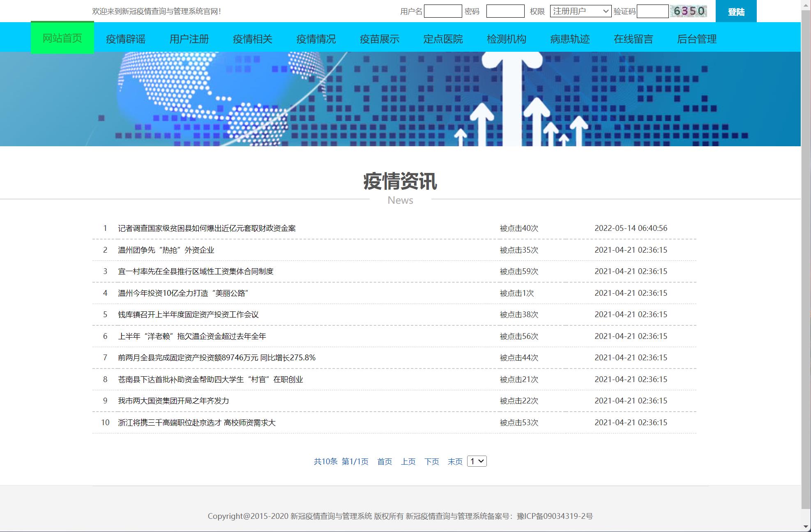The image size is (811, 532).
Task: Switch to the 用户注册 page
Action: [189, 39]
